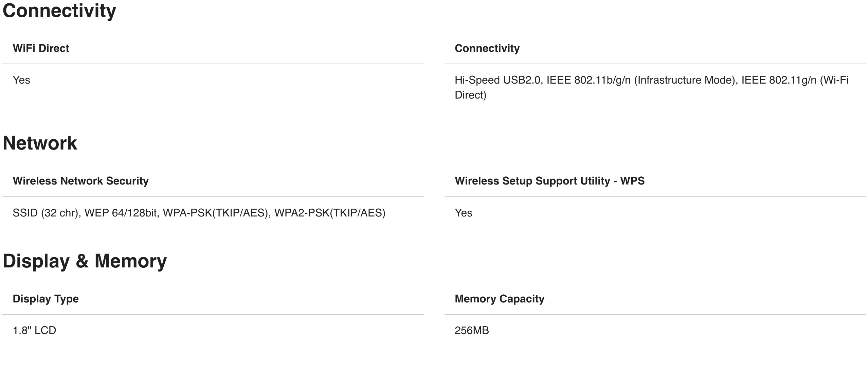Click the Connectivity section heading
The height and width of the screenshot is (367, 868).
(x=59, y=11)
